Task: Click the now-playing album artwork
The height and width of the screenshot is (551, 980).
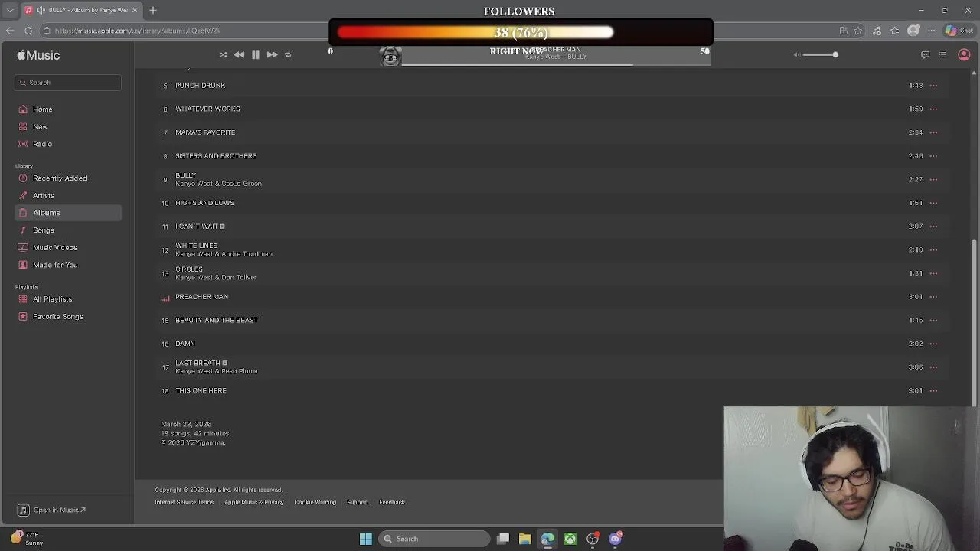Action: pyautogui.click(x=390, y=55)
